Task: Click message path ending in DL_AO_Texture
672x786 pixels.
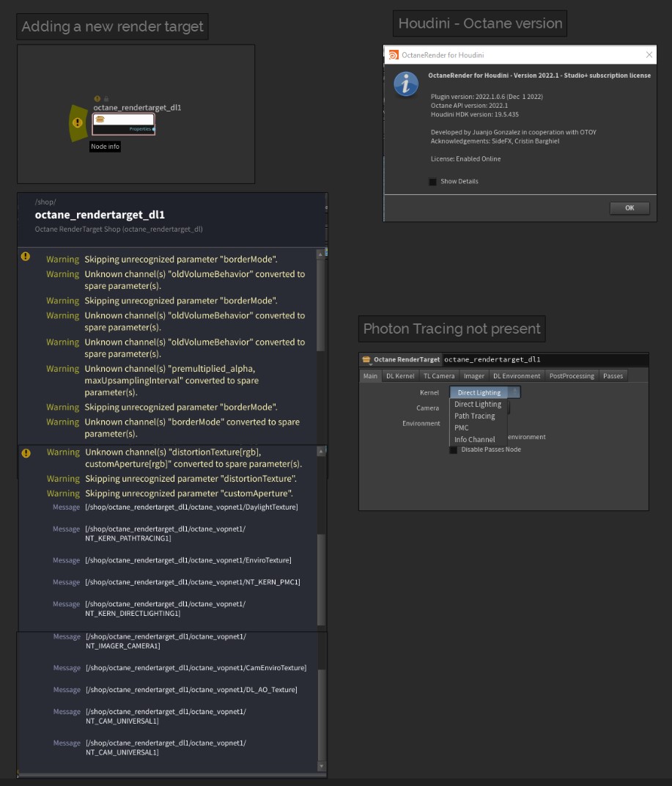Action: (191, 690)
